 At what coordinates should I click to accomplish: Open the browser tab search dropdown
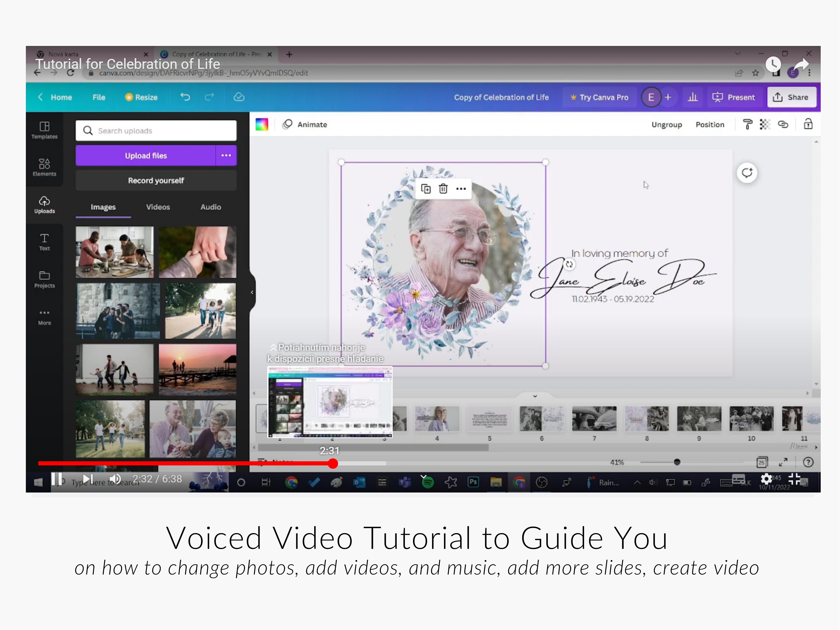coord(738,53)
